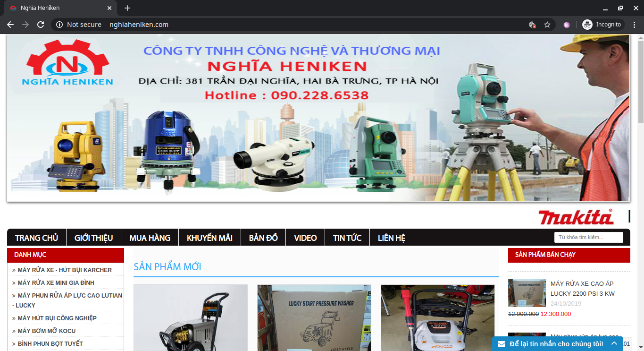The image size is (644, 351).
Task: Select category MÁY RỬA XE MINI GIA ĐÌNH
Action: tap(56, 283)
